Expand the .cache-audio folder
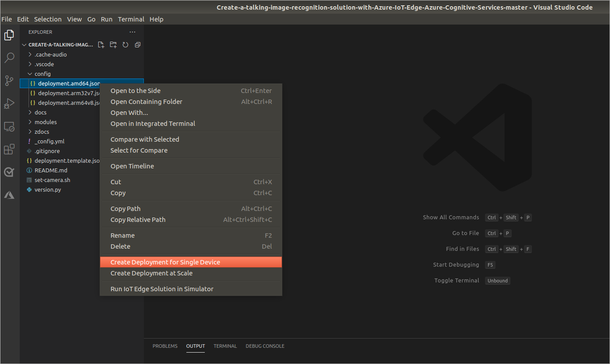The image size is (610, 364). click(x=50, y=54)
